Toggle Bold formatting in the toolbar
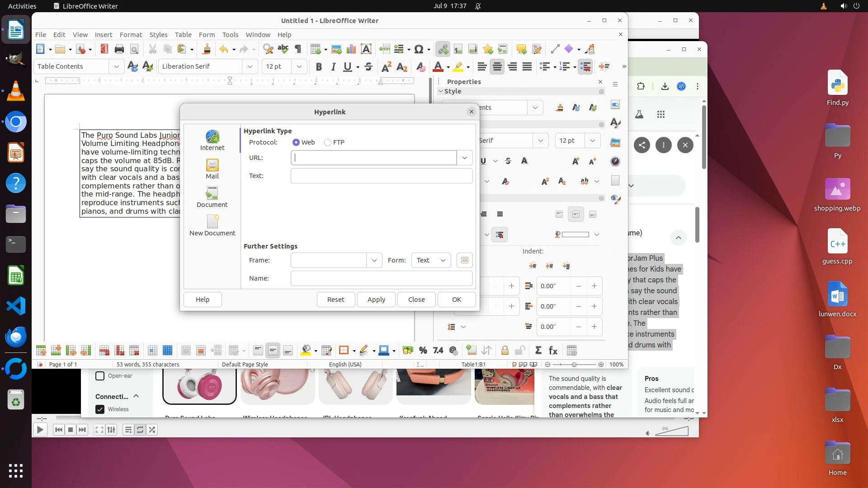Screen dimensions: 868x488 (x=319, y=67)
